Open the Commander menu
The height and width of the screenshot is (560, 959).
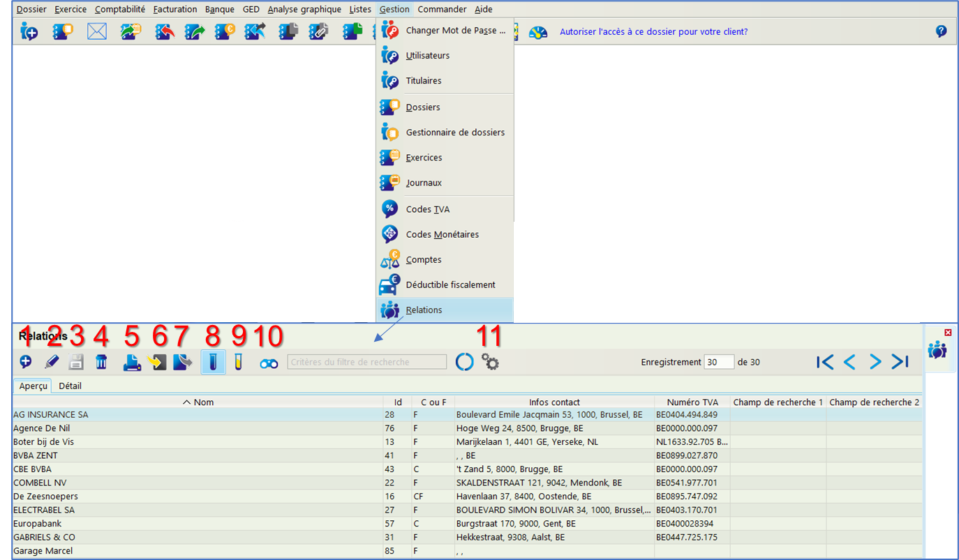tap(442, 9)
